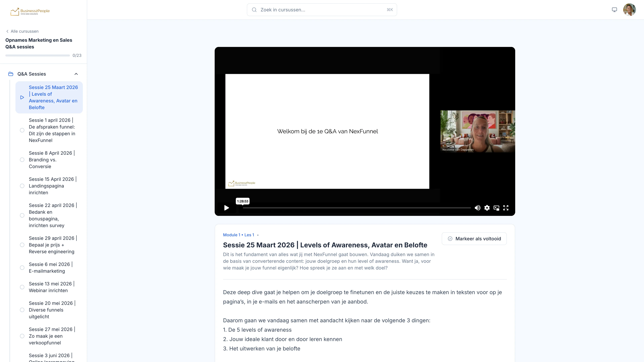This screenshot has height=362, width=644.
Task: Click the Q&A Sessies folder icon
Action: [x=11, y=74]
